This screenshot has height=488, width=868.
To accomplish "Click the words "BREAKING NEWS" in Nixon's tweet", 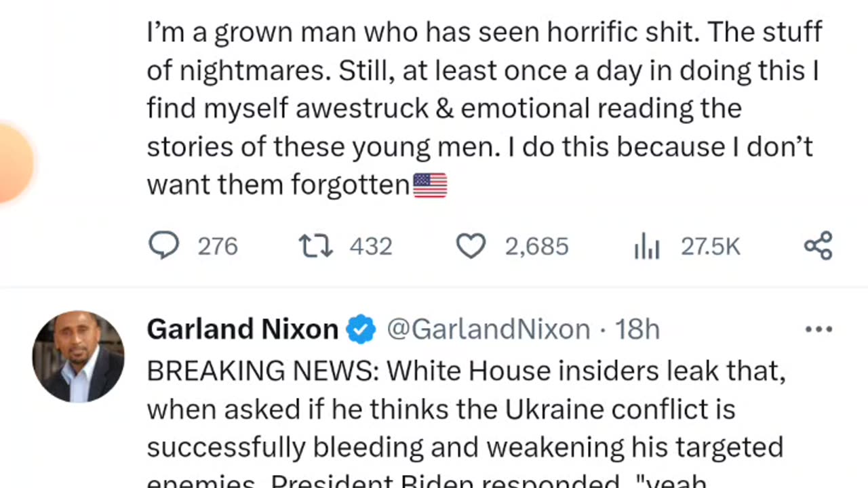I will (x=261, y=371).
